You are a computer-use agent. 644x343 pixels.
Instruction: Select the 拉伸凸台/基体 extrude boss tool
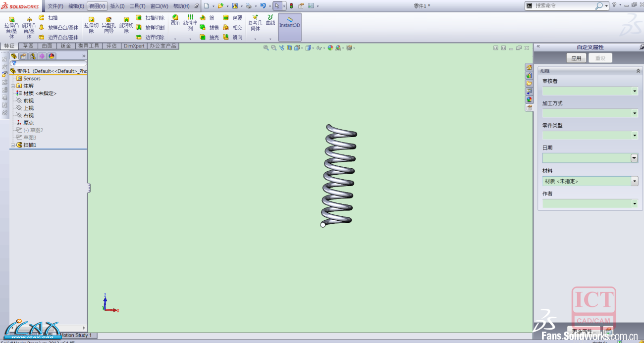(x=11, y=27)
